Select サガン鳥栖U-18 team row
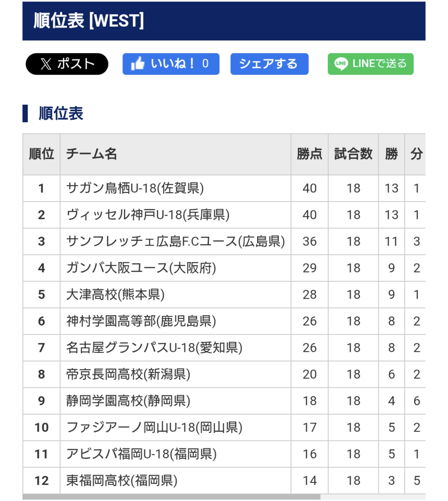 coord(135,188)
